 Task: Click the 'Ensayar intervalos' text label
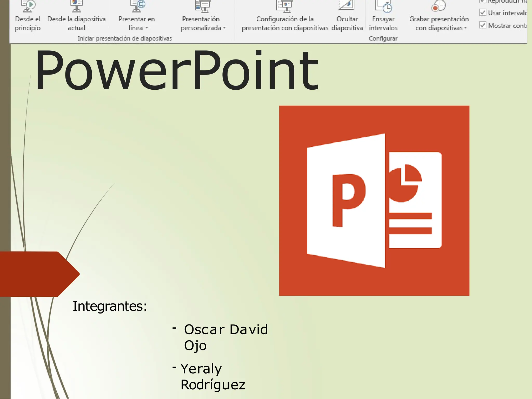tap(383, 23)
